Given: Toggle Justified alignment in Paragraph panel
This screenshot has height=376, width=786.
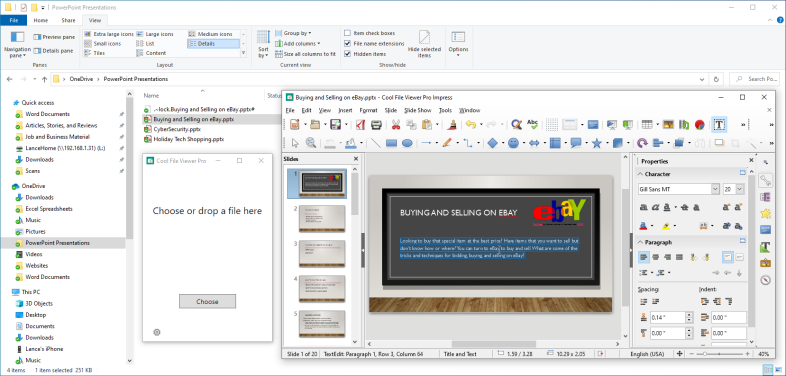Looking at the screenshot, I should tap(679, 257).
